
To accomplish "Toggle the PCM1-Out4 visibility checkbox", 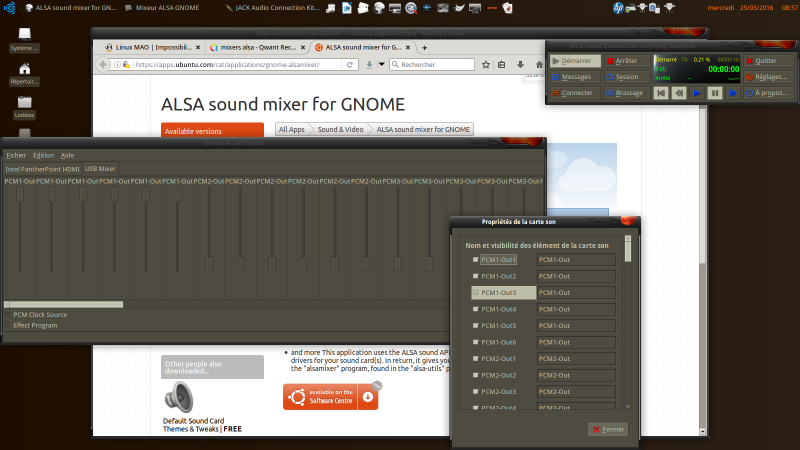I will pyautogui.click(x=476, y=309).
